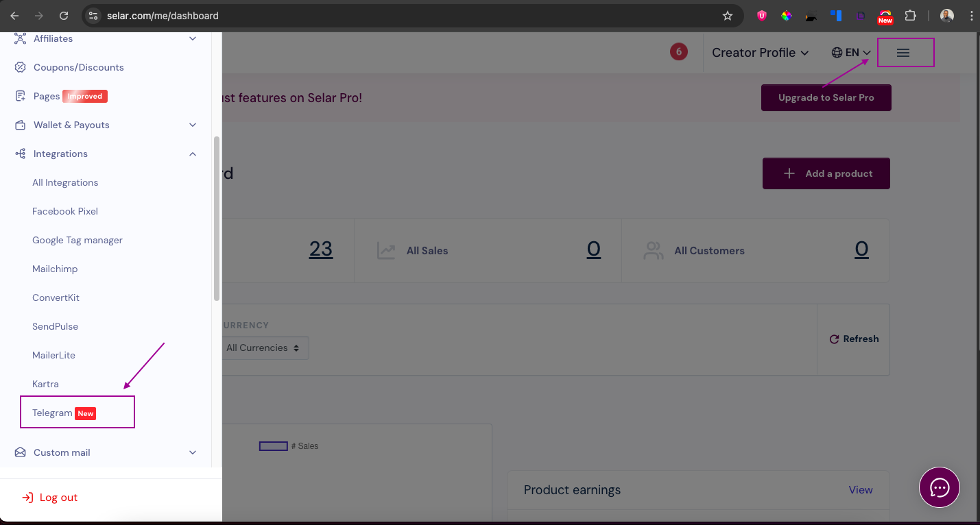This screenshot has height=525, width=980.
Task: Click the Add a product button
Action: (x=826, y=173)
